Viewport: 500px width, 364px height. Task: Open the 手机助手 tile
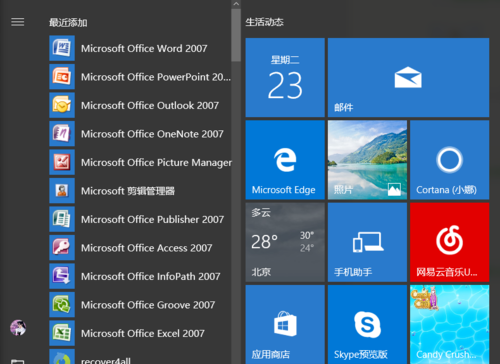[367, 242]
